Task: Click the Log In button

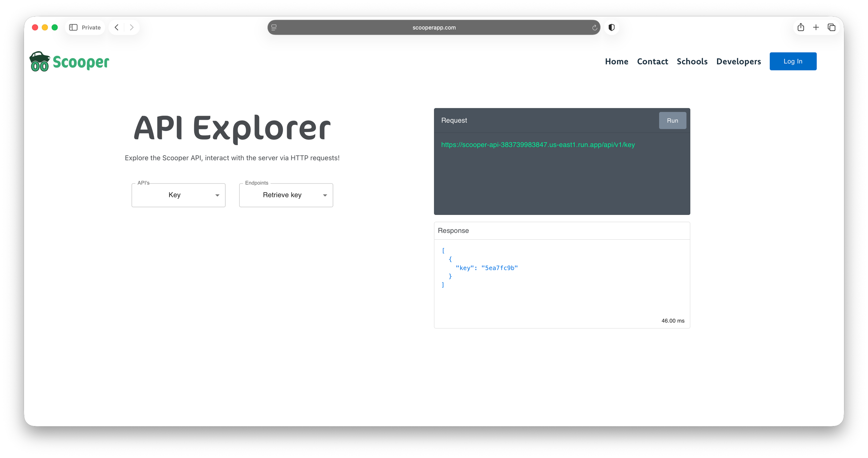Action: point(793,61)
